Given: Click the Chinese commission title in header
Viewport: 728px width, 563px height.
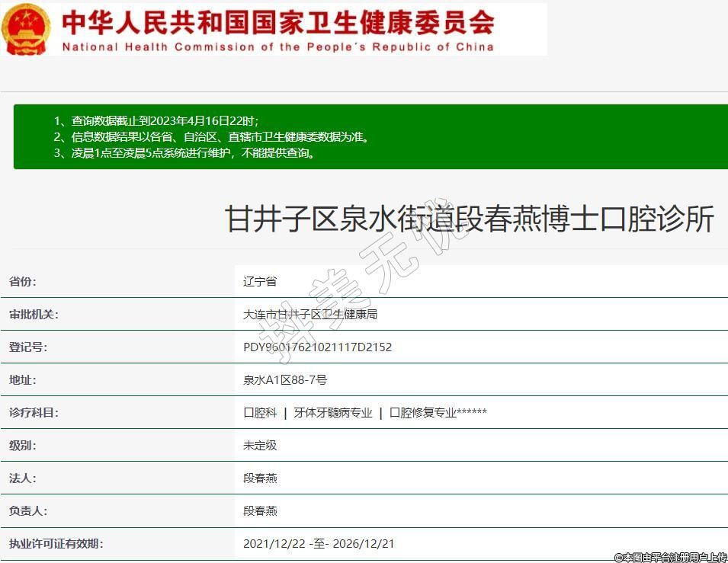Looking at the screenshot, I should (x=277, y=22).
